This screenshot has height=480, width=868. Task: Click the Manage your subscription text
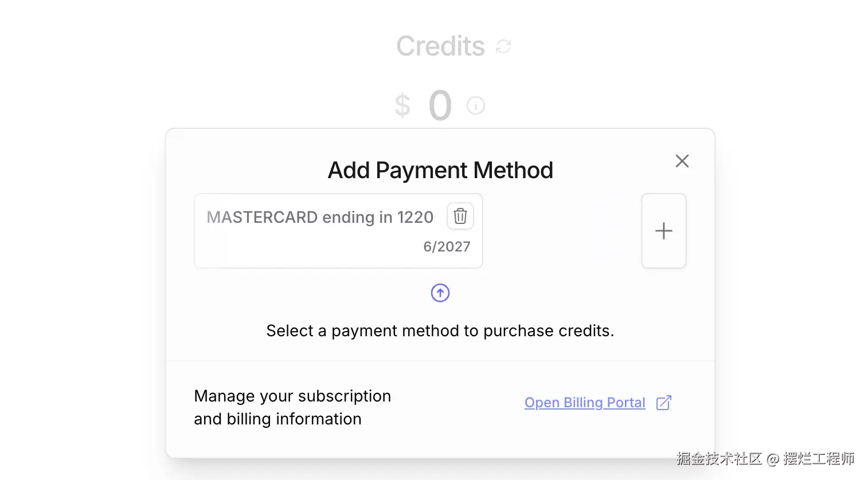click(292, 396)
